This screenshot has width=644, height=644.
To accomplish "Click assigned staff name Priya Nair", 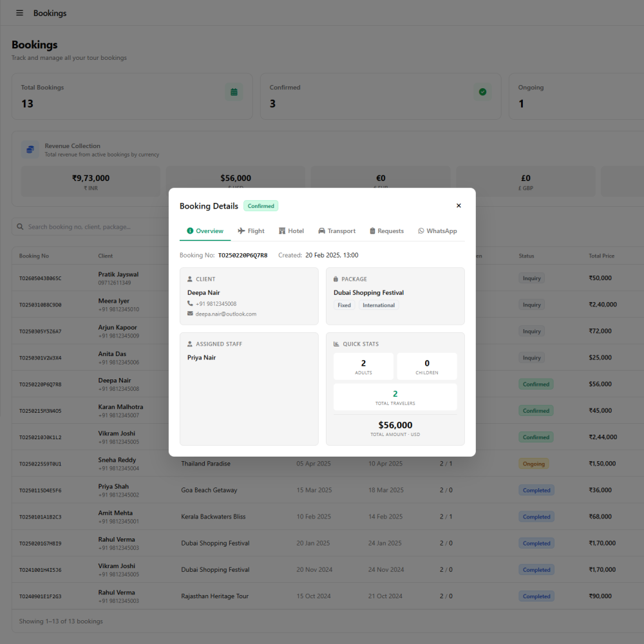I will (x=201, y=357).
